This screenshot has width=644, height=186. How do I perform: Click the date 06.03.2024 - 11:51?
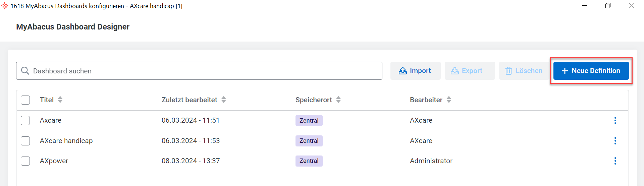coord(191,120)
